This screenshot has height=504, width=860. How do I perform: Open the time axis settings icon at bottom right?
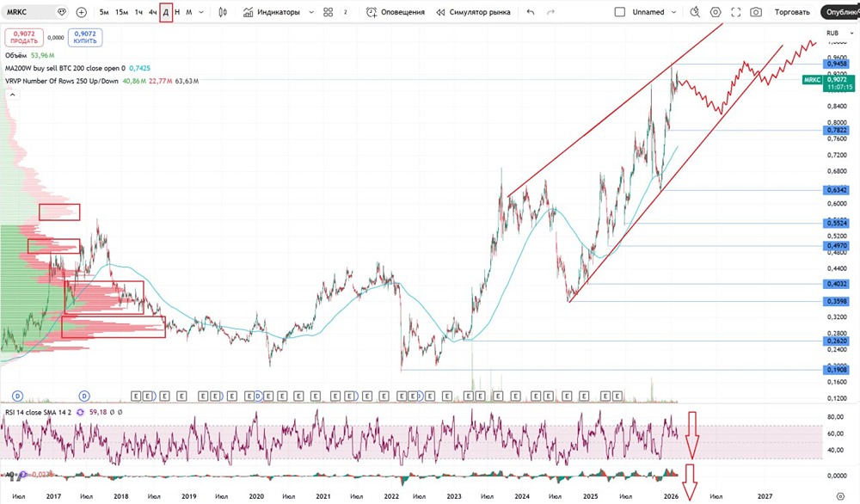[x=839, y=495]
